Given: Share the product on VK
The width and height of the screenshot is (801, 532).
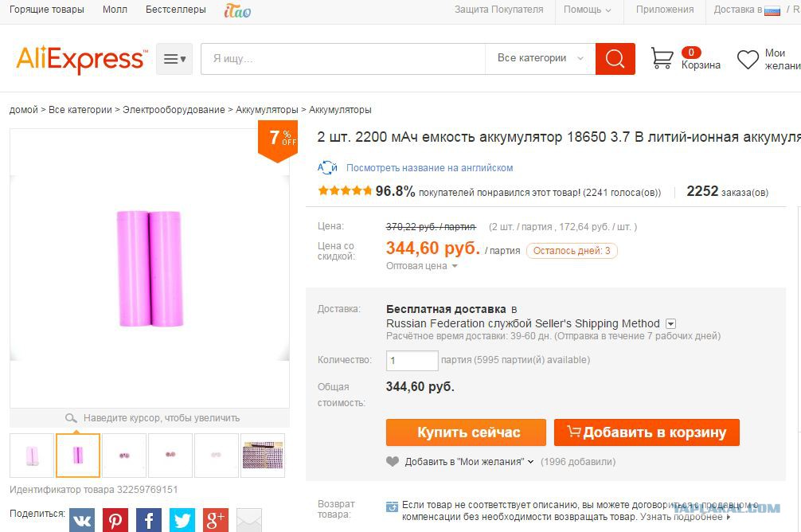Looking at the screenshot, I should tap(82, 520).
